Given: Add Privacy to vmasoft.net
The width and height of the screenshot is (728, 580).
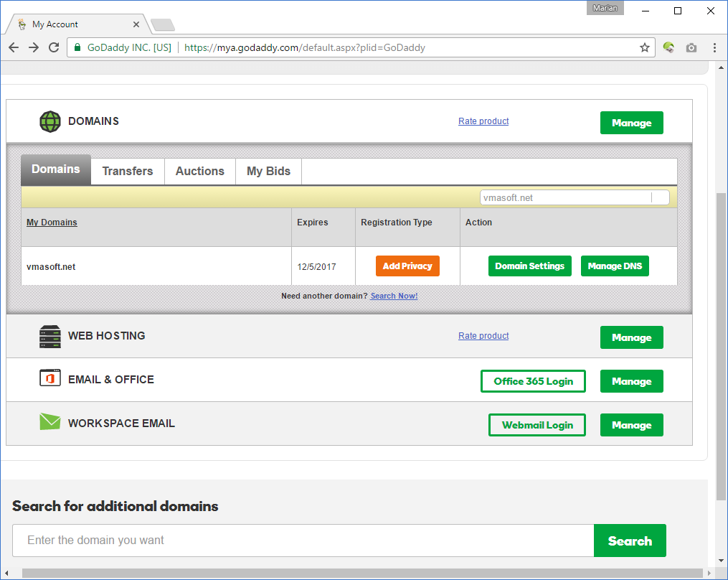Looking at the screenshot, I should [x=407, y=266].
